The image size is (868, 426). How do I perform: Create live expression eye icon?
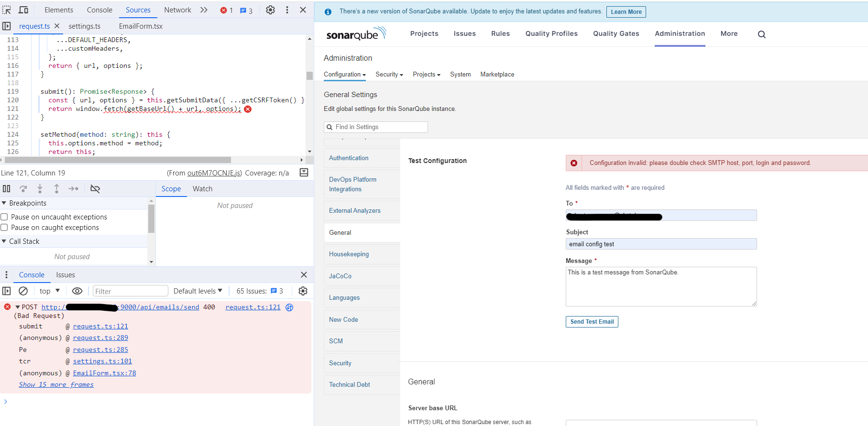tap(77, 291)
